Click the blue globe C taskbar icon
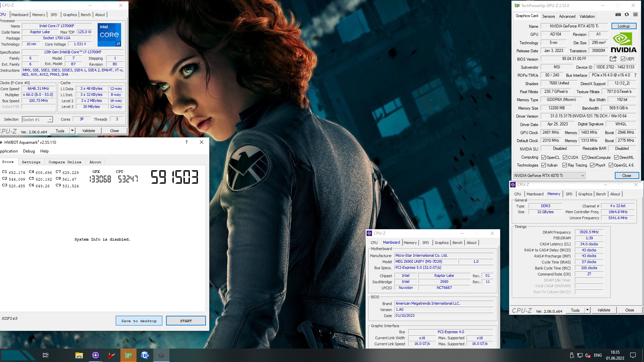 click(145, 355)
